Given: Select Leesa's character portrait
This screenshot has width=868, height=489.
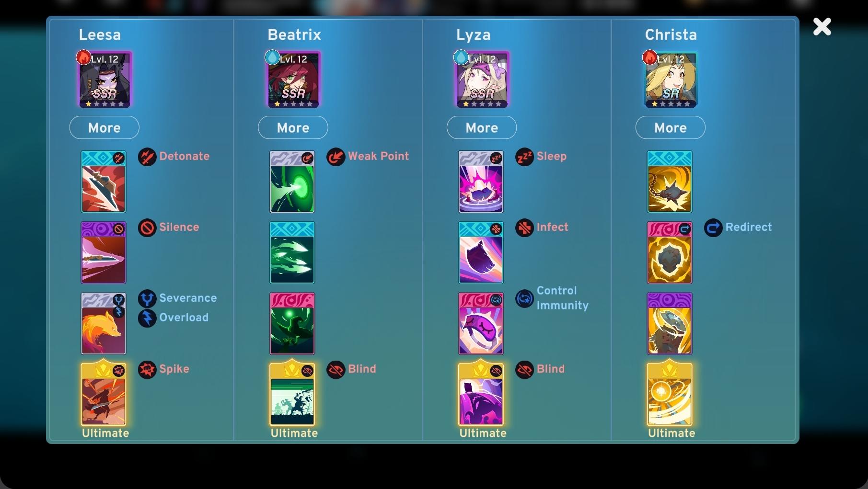Looking at the screenshot, I should pos(104,80).
